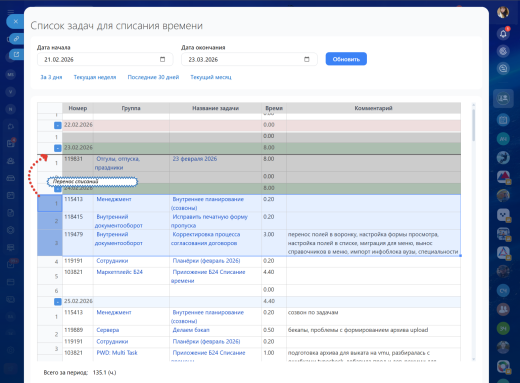Select the 'Последние 30 дней' period link
This screenshot has height=383, width=520.
click(153, 77)
